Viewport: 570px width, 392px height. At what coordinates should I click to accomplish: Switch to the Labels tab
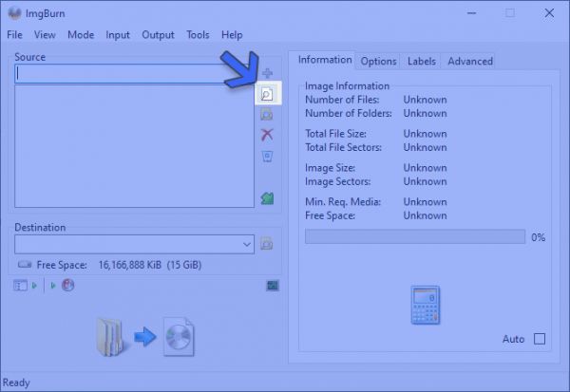pos(421,61)
